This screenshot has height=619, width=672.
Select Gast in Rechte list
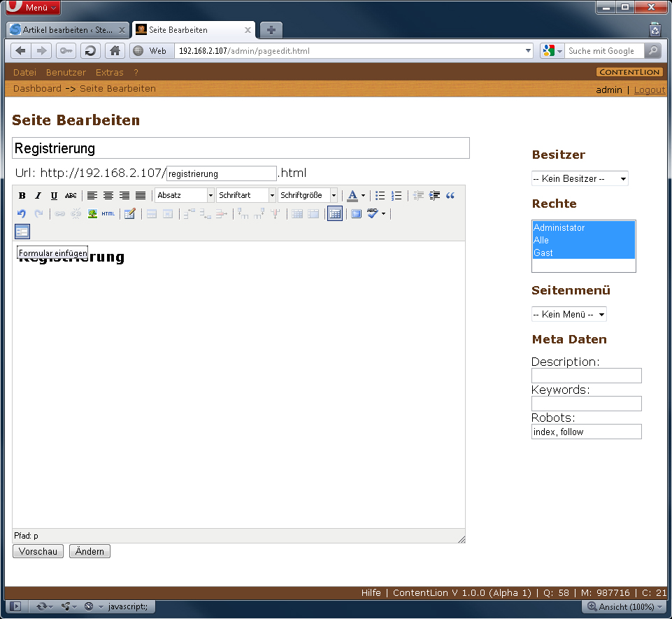click(583, 253)
